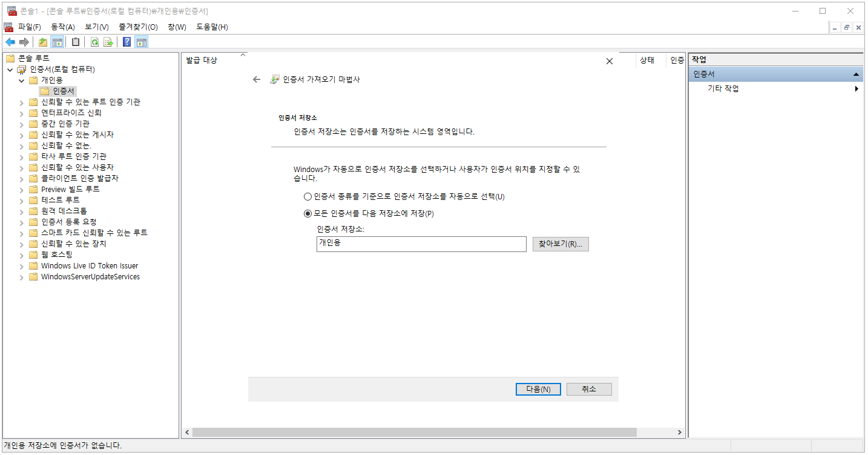The image size is (868, 455).
Task: Click the Export List toolbar icon
Action: pyautogui.click(x=108, y=42)
